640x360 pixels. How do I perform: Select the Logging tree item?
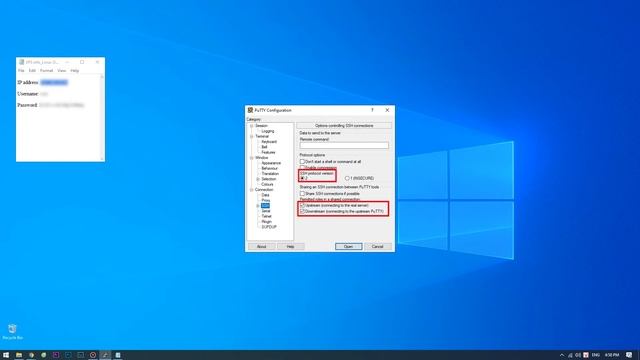click(x=268, y=131)
